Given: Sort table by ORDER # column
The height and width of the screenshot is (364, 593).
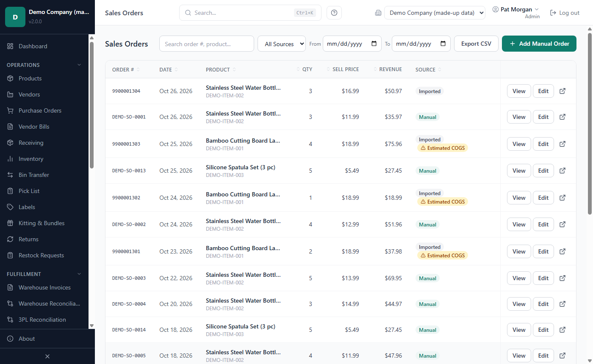Looking at the screenshot, I should [126, 69].
